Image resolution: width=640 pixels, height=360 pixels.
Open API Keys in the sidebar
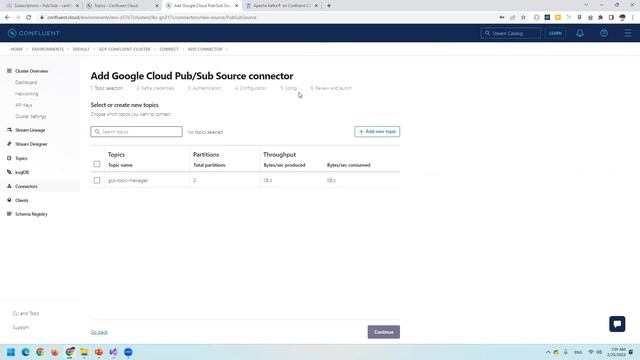coord(24,105)
